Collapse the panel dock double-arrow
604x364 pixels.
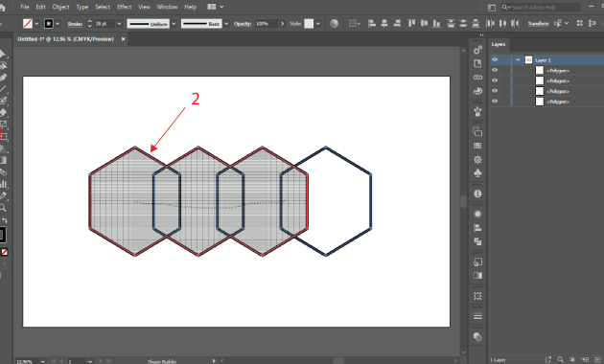[x=481, y=35]
